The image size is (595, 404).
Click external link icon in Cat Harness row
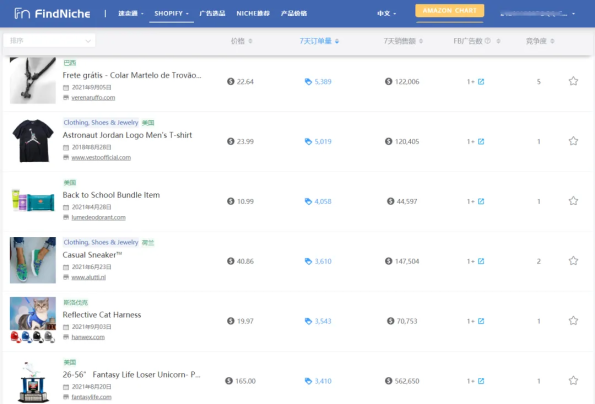481,321
